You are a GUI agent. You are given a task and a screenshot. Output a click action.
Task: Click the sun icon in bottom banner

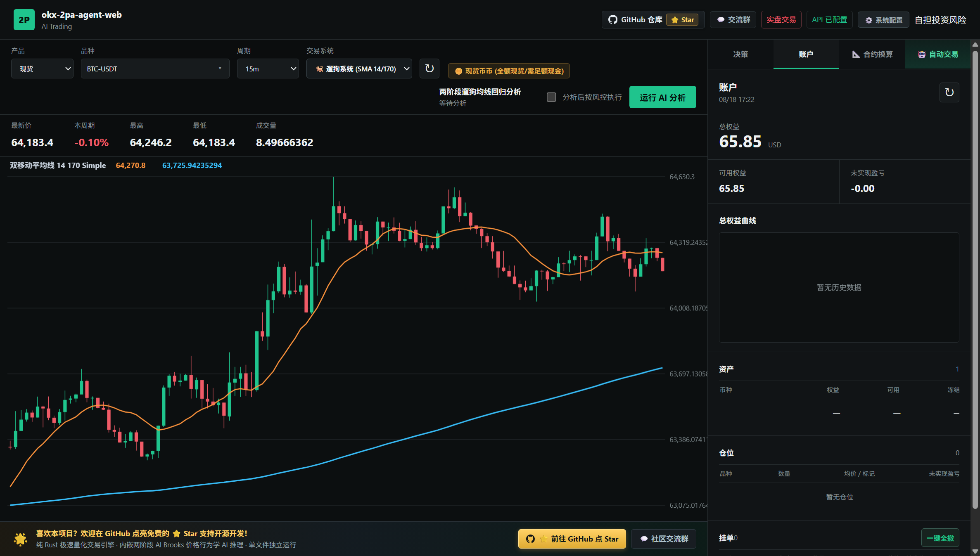[20, 539]
